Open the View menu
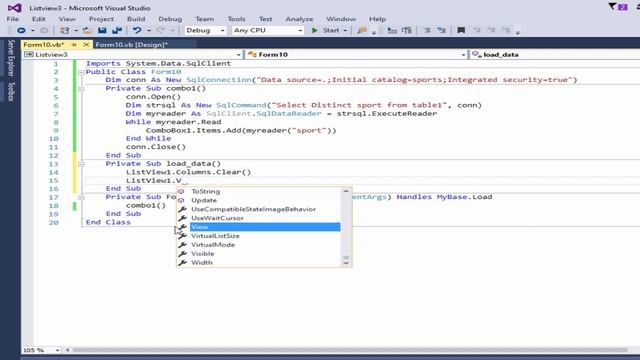This screenshot has height=360, width=640. click(67, 19)
